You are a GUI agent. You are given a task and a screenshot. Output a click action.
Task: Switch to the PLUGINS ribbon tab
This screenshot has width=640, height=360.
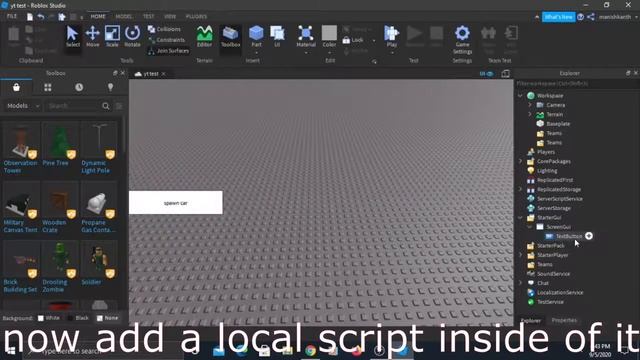(196, 16)
